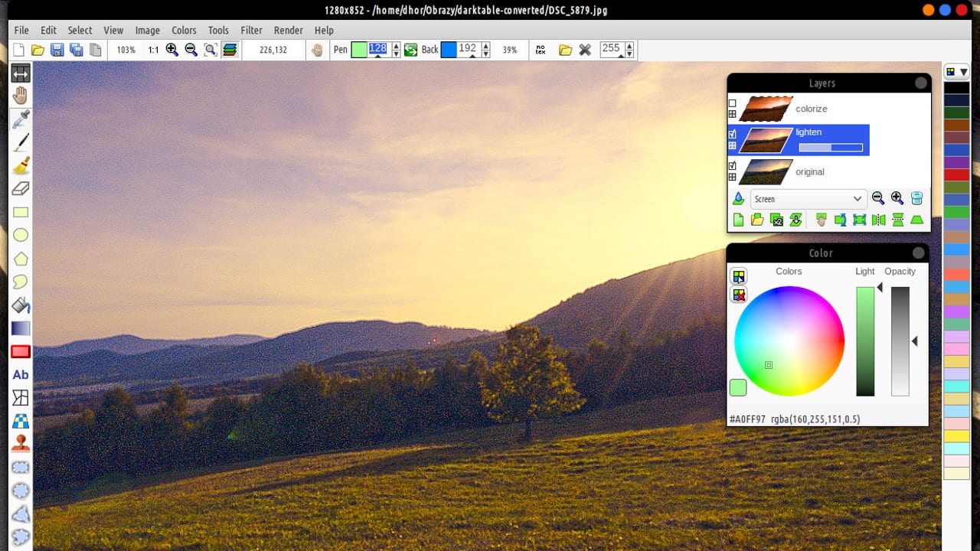Image resolution: width=980 pixels, height=551 pixels.
Task: Open the Select menu
Action: pos(80,30)
